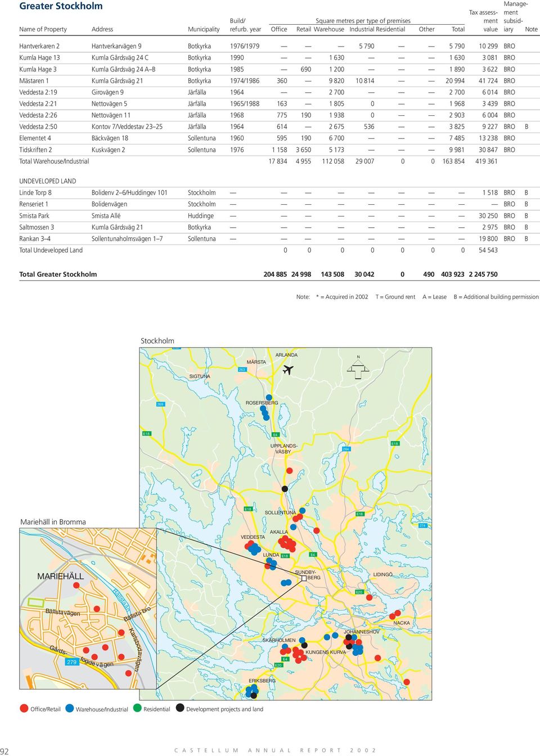Screen dimensions: 540x756
Task: Click the SIGTUNA label on the map
Action: pos(200,376)
